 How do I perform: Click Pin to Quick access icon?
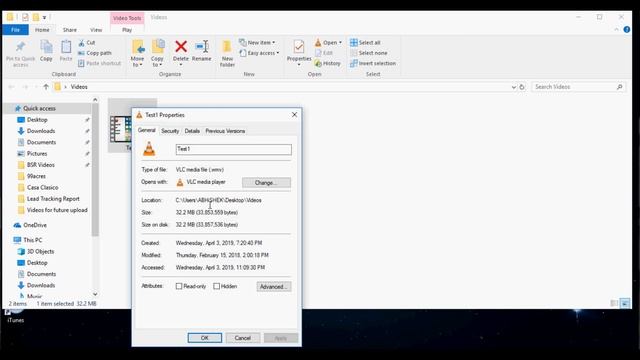(20, 53)
